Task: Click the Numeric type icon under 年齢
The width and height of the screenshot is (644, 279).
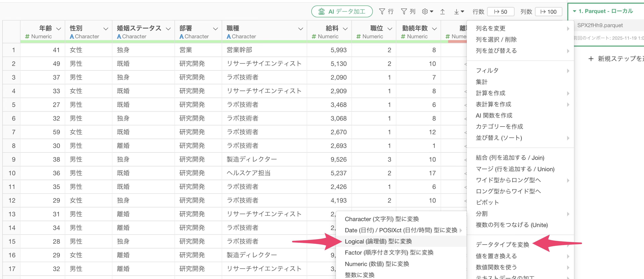Action: (x=27, y=37)
